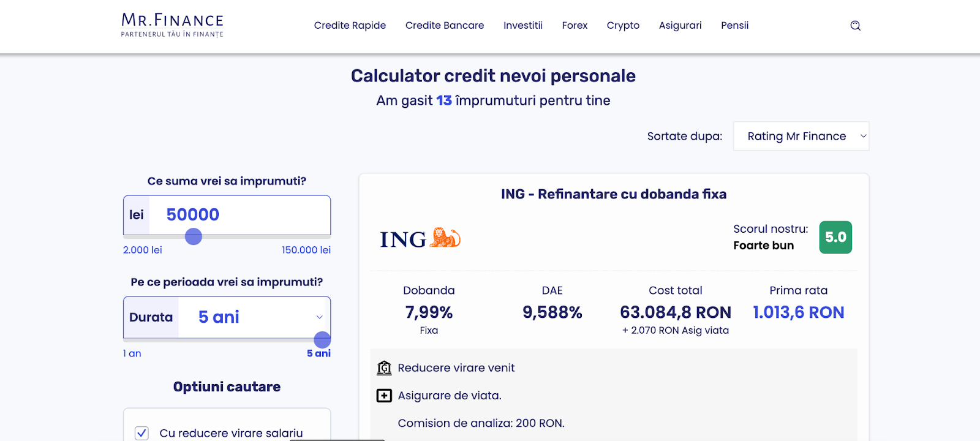Click the 7,99% dobanda value
980x441 pixels.
point(429,312)
